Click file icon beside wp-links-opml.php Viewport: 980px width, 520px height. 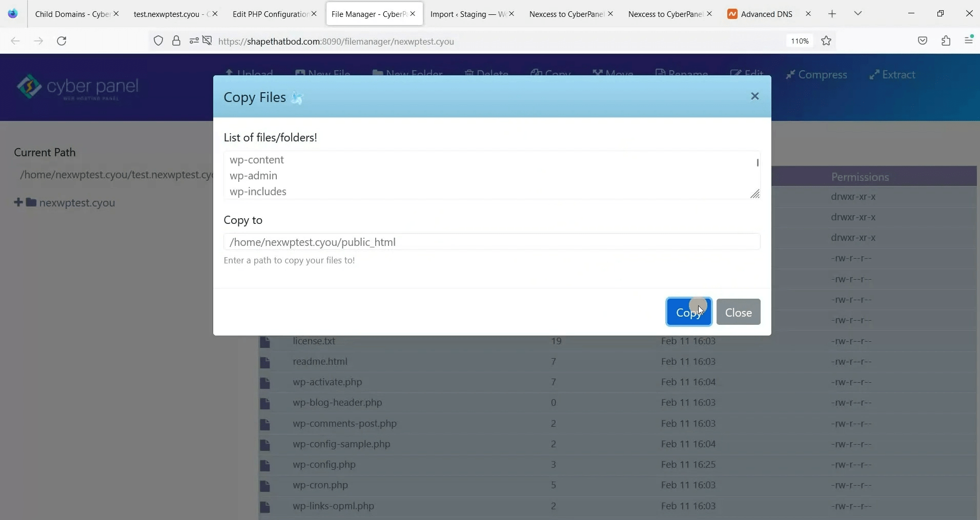click(265, 507)
